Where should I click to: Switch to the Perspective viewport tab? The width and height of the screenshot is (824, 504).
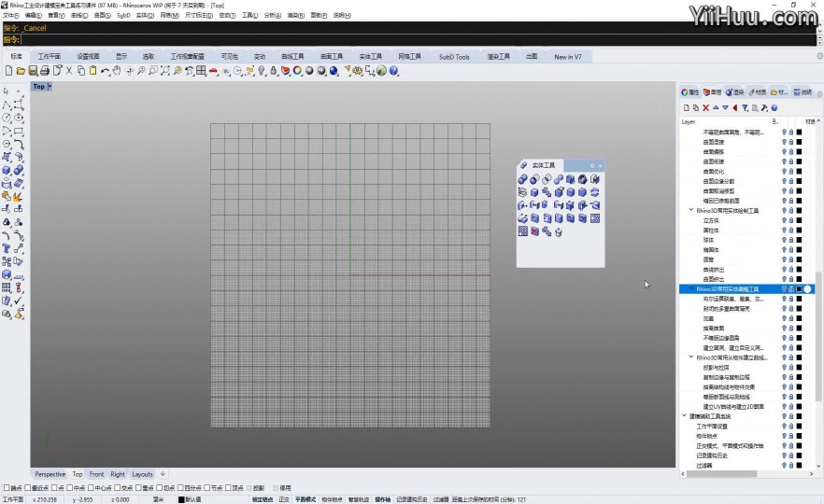[50, 474]
